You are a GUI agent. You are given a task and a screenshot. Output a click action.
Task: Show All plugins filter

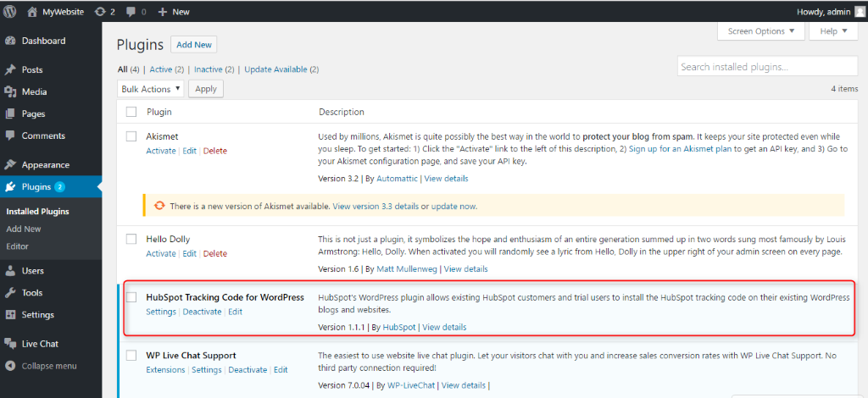point(122,69)
